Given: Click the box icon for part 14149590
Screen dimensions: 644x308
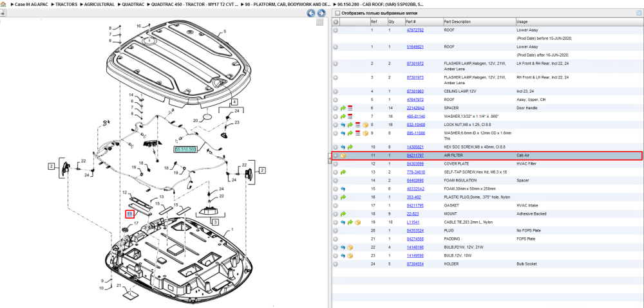Looking at the screenshot, I should pos(350,256).
